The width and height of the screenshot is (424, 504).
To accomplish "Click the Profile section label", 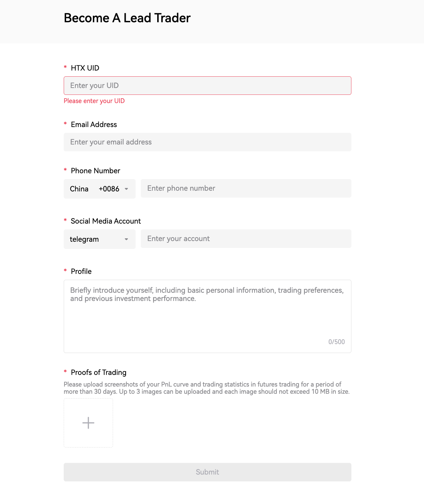I will [81, 272].
